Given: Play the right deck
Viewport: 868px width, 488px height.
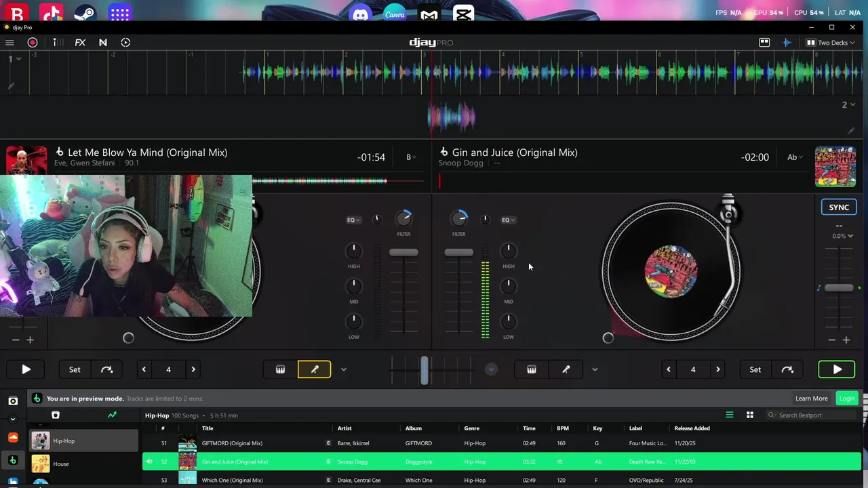Looking at the screenshot, I should click(837, 369).
